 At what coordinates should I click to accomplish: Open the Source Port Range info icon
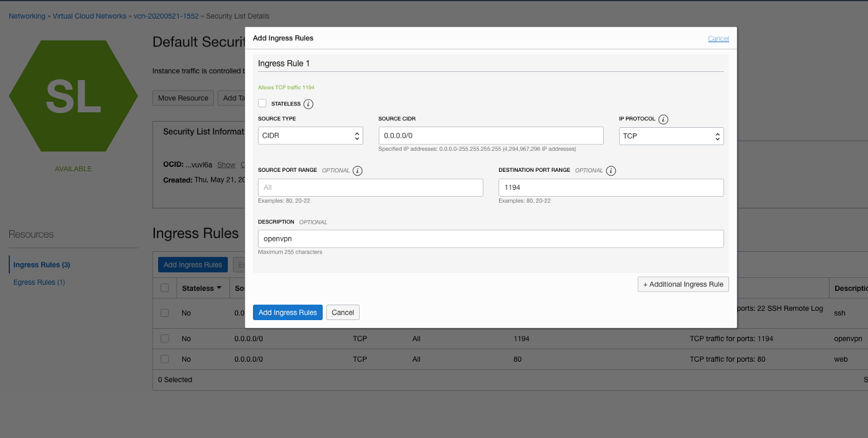tap(358, 171)
